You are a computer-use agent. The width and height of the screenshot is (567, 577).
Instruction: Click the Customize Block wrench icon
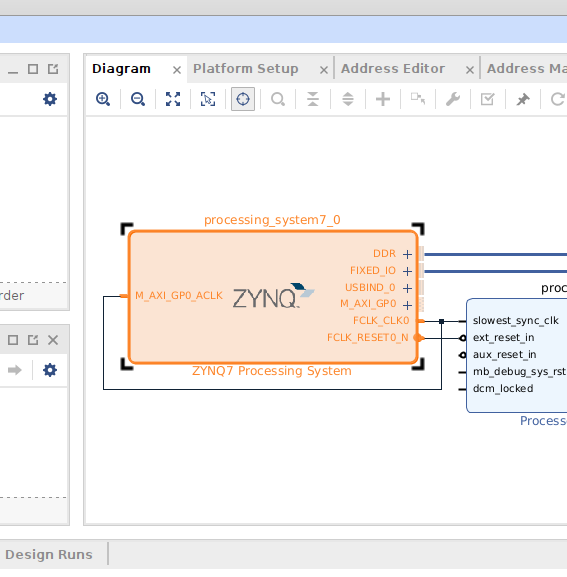point(453,99)
